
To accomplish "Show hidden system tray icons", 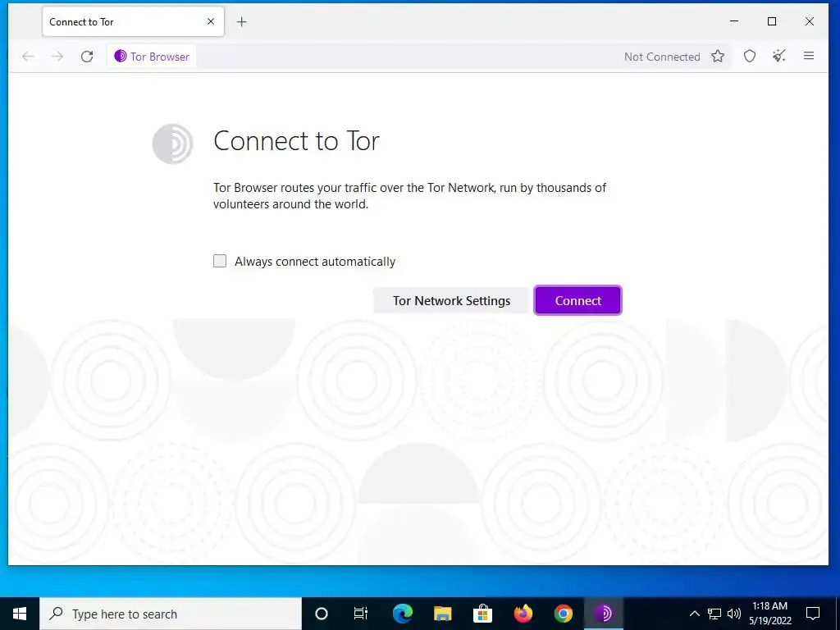I will pos(694,614).
